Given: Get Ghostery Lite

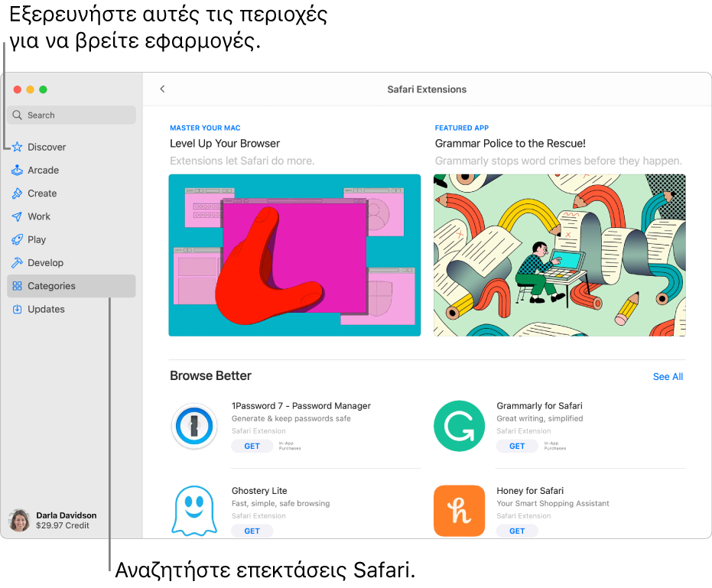Looking at the screenshot, I should point(252,531).
